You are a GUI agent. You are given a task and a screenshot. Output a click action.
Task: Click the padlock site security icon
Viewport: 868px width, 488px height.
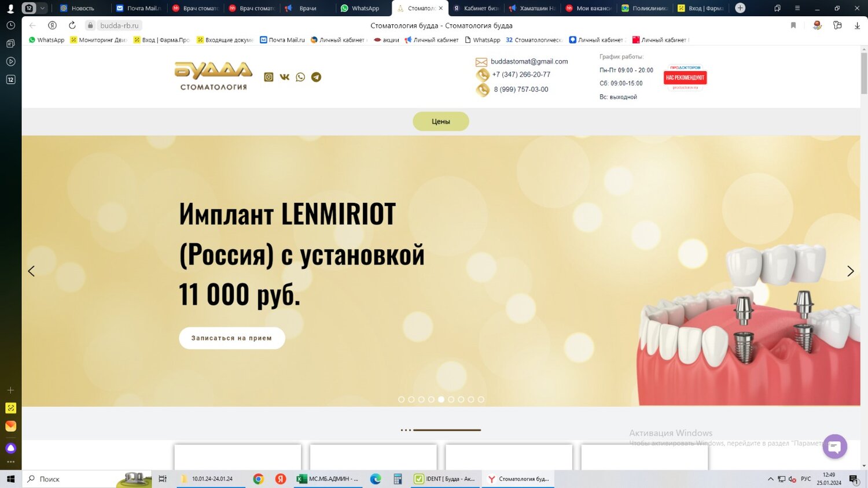click(x=90, y=25)
